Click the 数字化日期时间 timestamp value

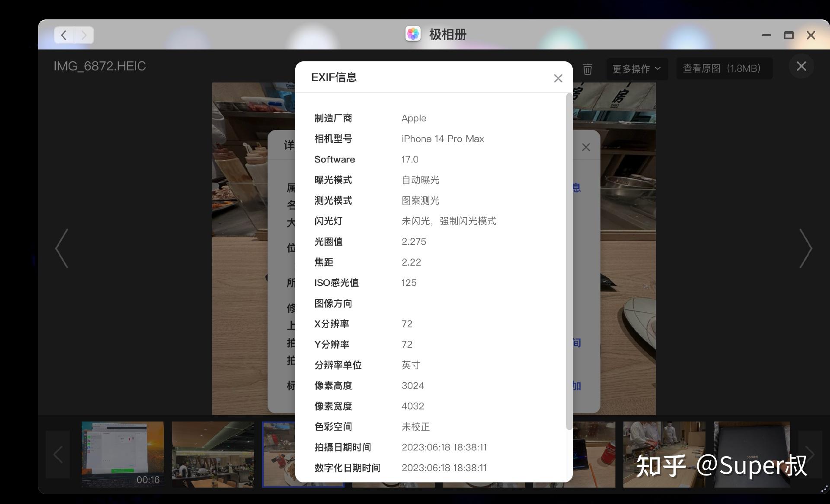click(444, 468)
